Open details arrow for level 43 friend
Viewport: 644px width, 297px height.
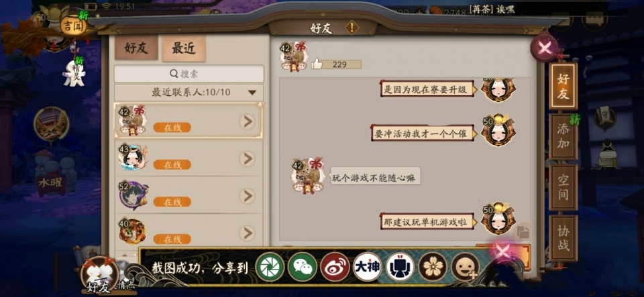[247, 159]
